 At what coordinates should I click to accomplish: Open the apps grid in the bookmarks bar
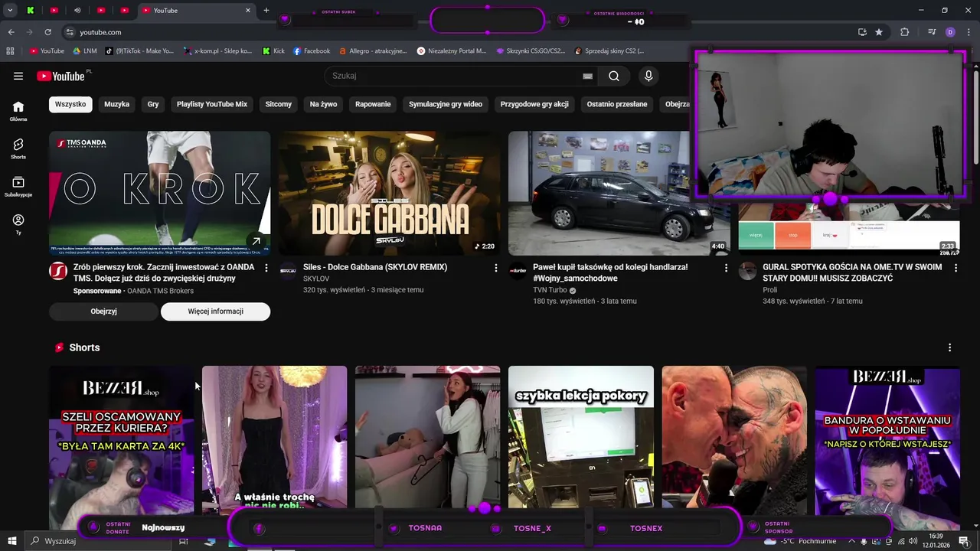coord(10,51)
